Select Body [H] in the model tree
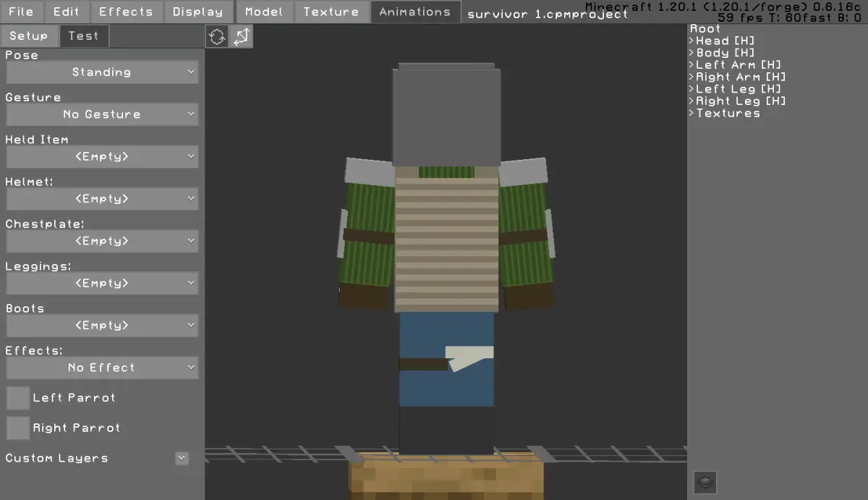The image size is (868, 500). [726, 53]
